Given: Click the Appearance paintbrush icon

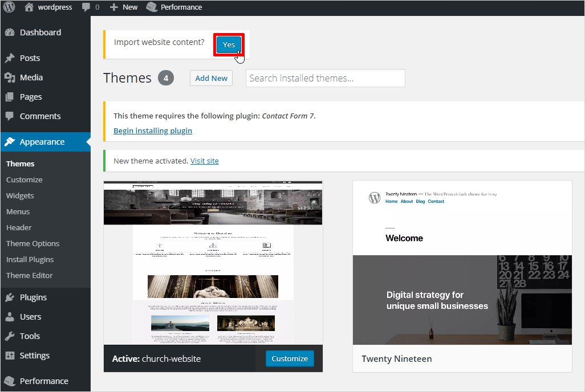Looking at the screenshot, I should coord(10,142).
